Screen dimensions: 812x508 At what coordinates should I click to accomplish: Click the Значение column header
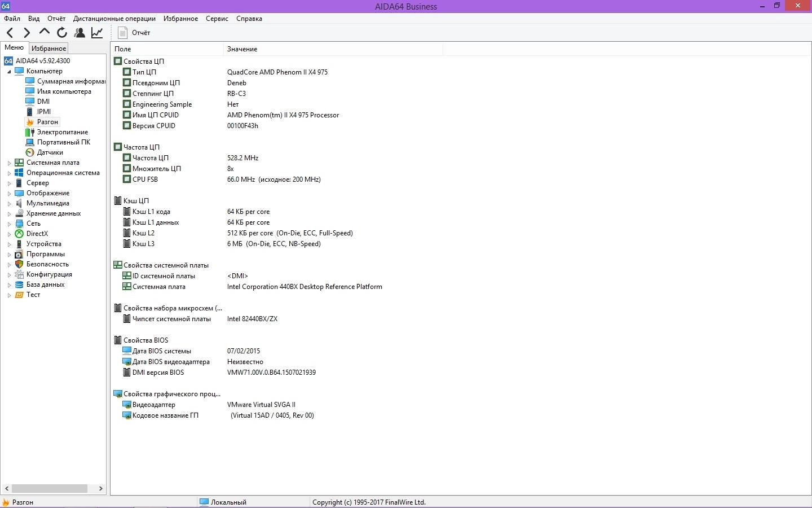coord(333,49)
